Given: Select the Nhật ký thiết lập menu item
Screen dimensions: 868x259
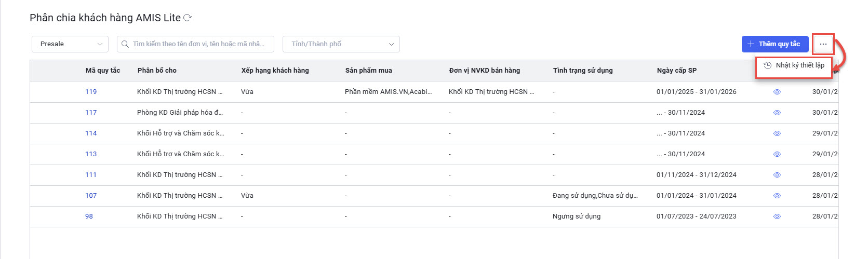Looking at the screenshot, I should 799,65.
